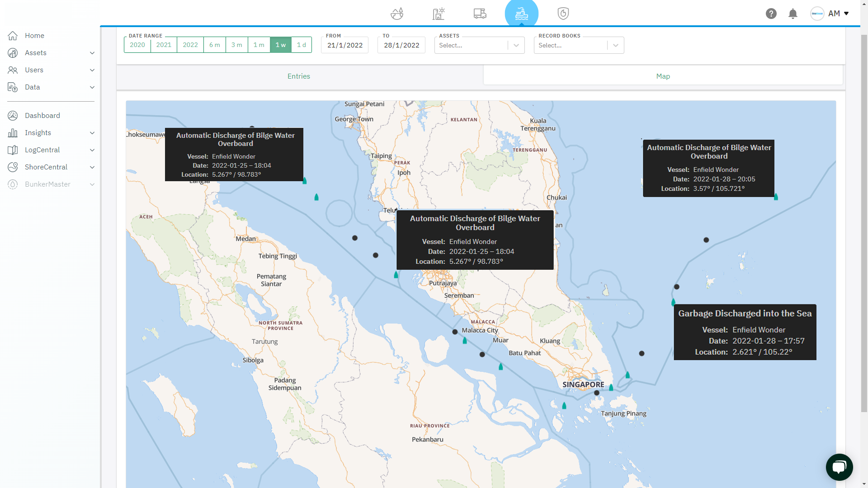
Task: Open the facility and sun module icon
Action: [439, 14]
